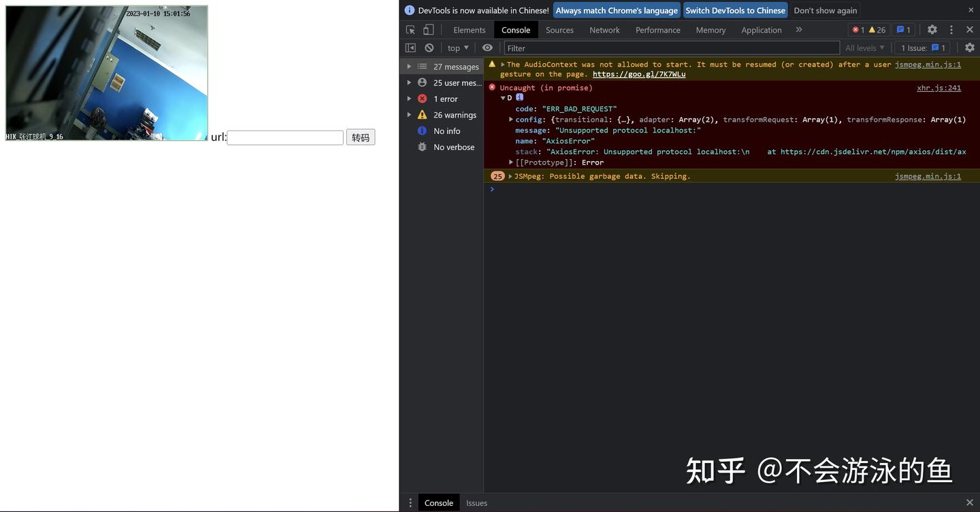Open DevTools settings gear icon

pyautogui.click(x=932, y=30)
